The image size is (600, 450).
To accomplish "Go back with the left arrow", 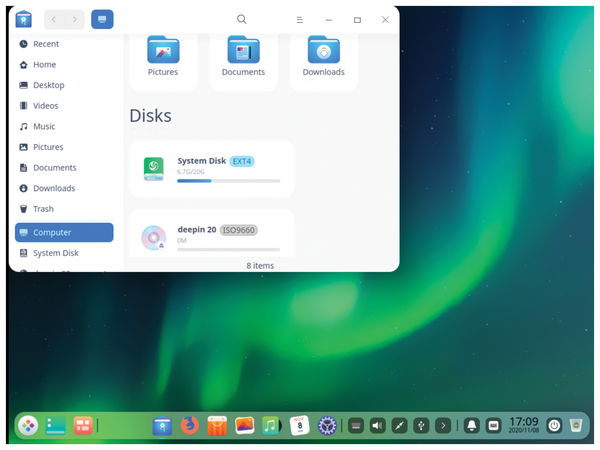I will tap(54, 19).
